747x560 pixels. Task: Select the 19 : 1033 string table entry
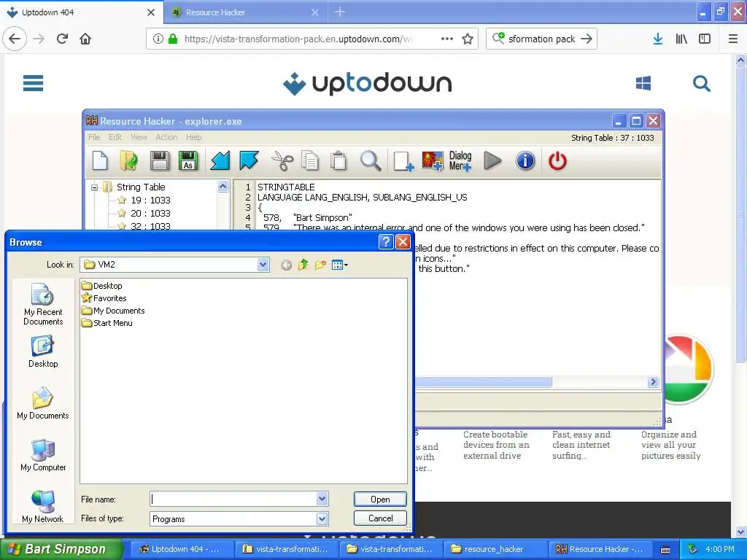(x=150, y=200)
